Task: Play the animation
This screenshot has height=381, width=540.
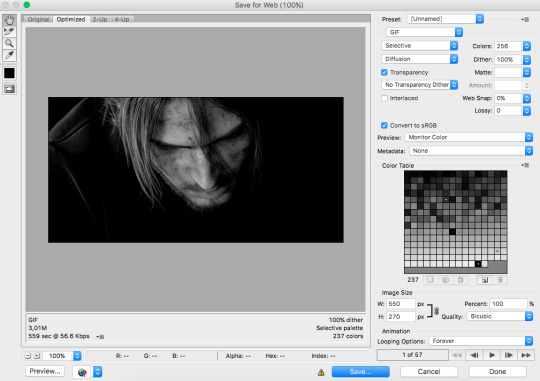Action: click(492, 355)
